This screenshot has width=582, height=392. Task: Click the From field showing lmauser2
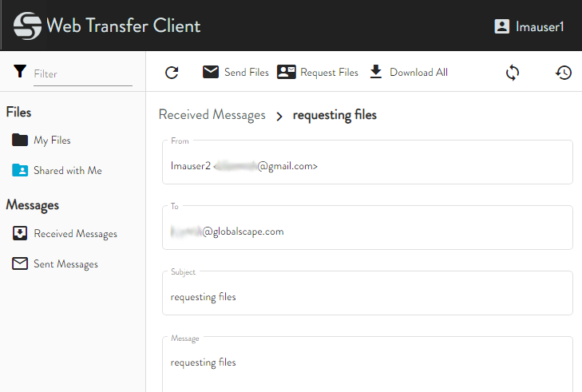click(x=367, y=166)
